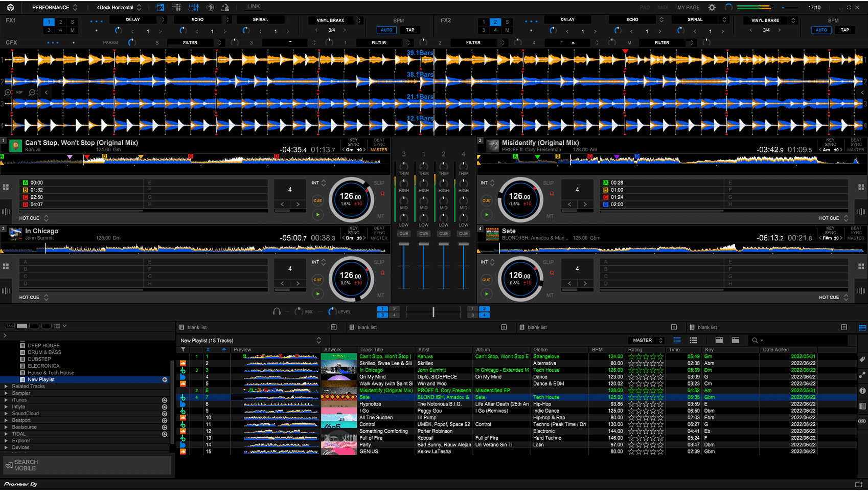Expand the Devices tree node

(6, 447)
